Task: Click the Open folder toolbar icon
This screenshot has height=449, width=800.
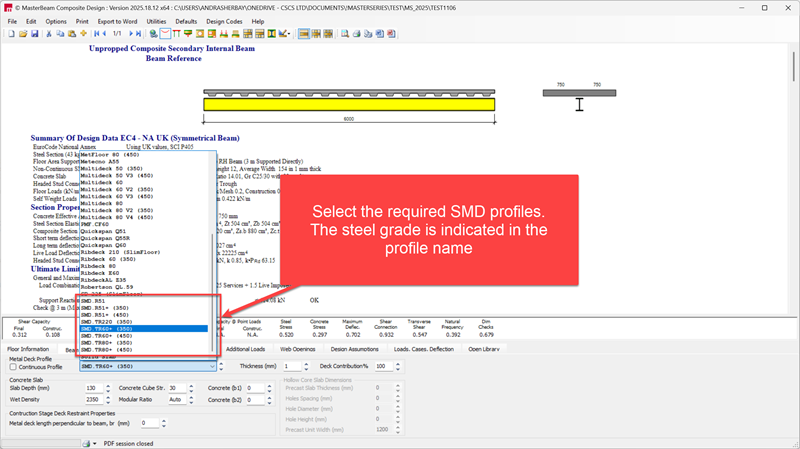Action: point(23,34)
